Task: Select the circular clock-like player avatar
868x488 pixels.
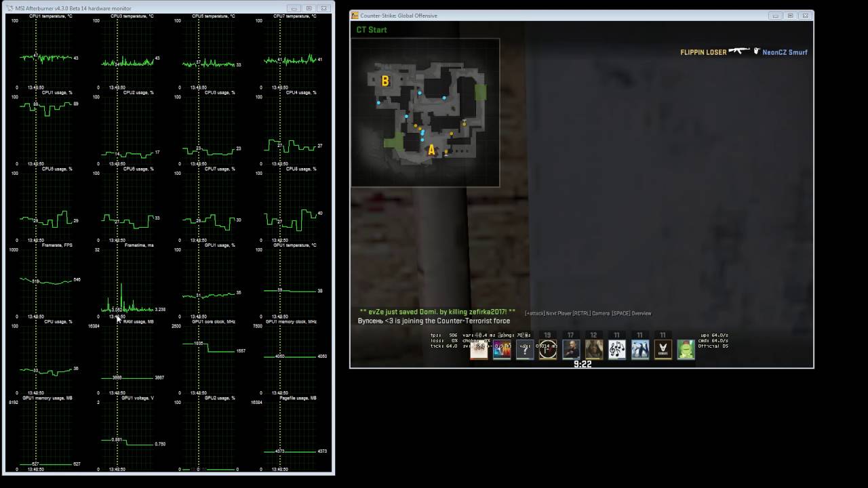Action: point(548,349)
